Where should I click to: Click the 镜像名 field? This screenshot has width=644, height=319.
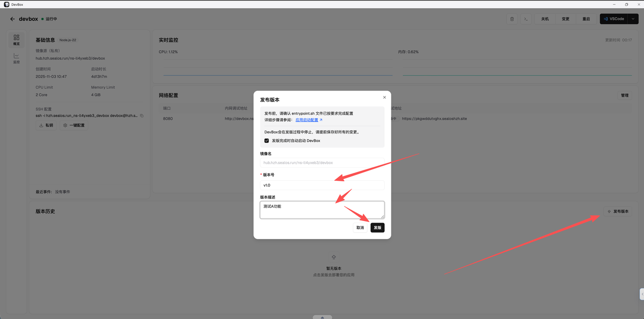[x=322, y=163]
